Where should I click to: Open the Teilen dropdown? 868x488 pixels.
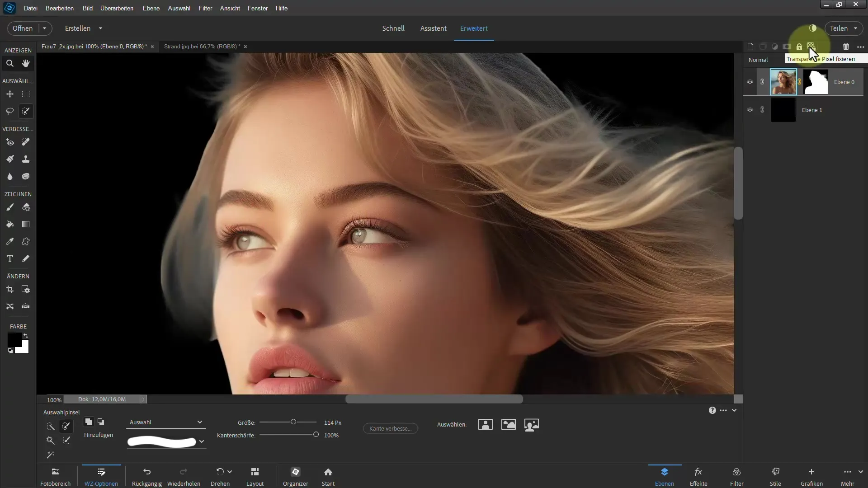[855, 28]
